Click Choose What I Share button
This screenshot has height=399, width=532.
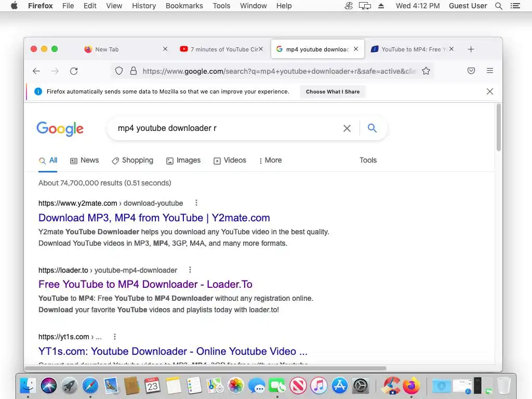[333, 91]
